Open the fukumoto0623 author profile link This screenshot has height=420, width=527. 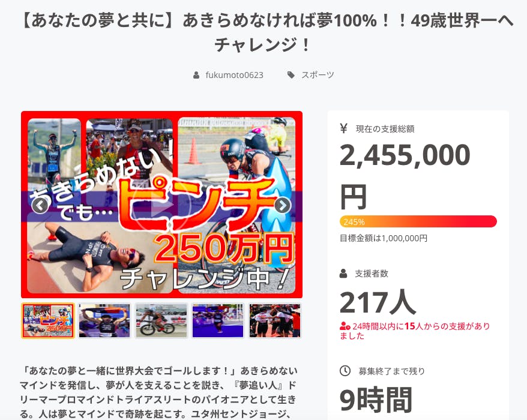click(234, 75)
